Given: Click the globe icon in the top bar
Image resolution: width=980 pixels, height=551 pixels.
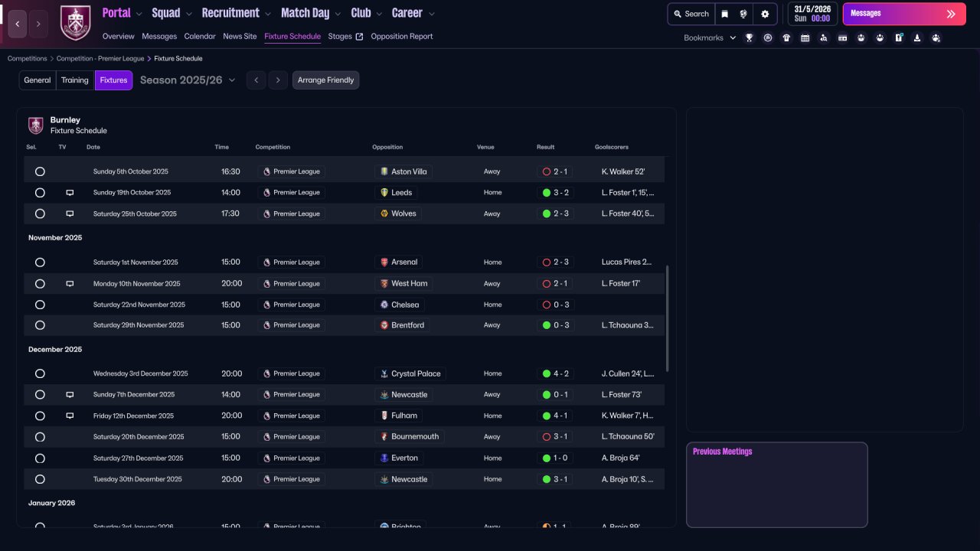Looking at the screenshot, I should [743, 14].
